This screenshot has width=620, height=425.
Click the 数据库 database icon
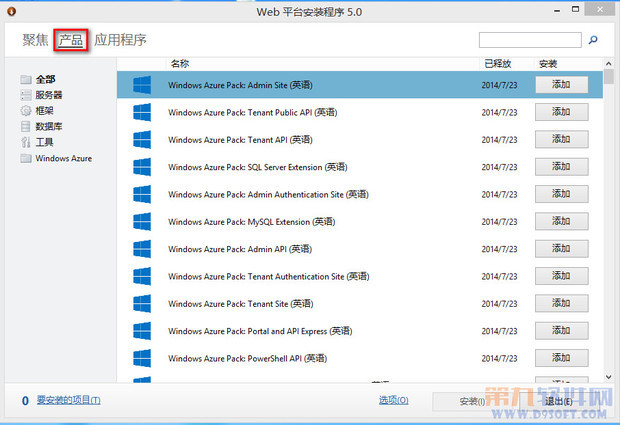26,127
